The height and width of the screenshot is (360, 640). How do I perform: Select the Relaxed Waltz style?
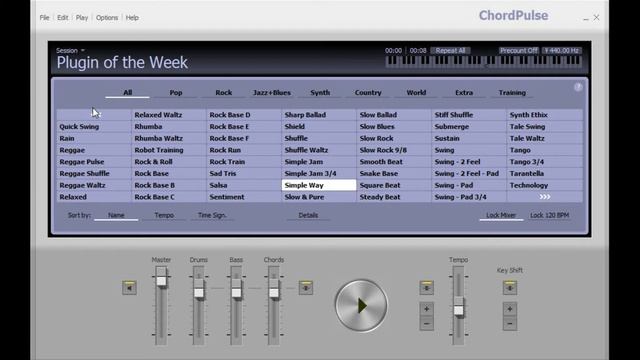[169, 115]
